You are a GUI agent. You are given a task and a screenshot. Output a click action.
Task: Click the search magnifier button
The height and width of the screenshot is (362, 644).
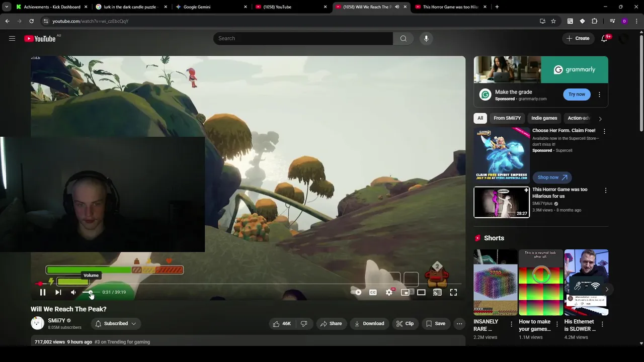[403, 38]
